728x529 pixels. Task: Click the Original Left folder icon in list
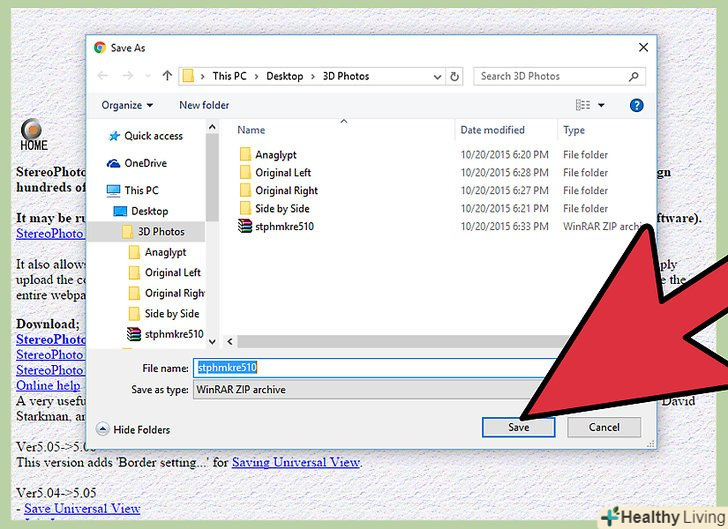[245, 173]
